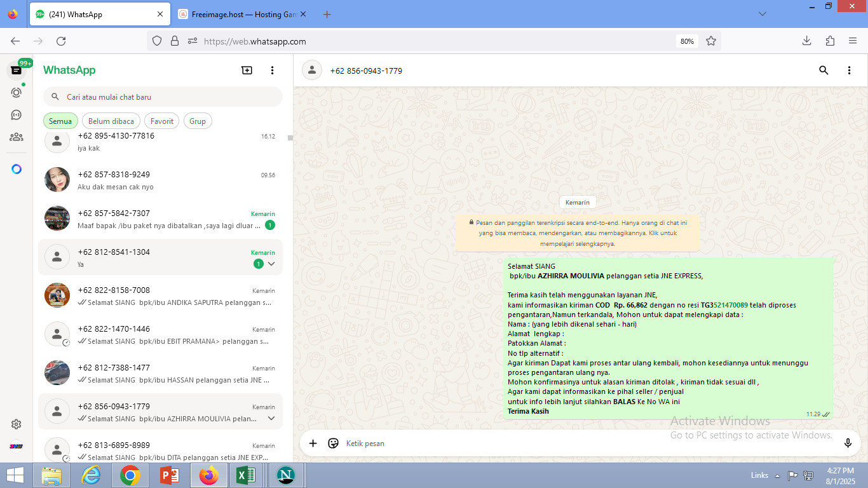Open chat mentioning DITA pelanggan setia
The height and width of the screenshot is (488, 868).
pos(160,449)
